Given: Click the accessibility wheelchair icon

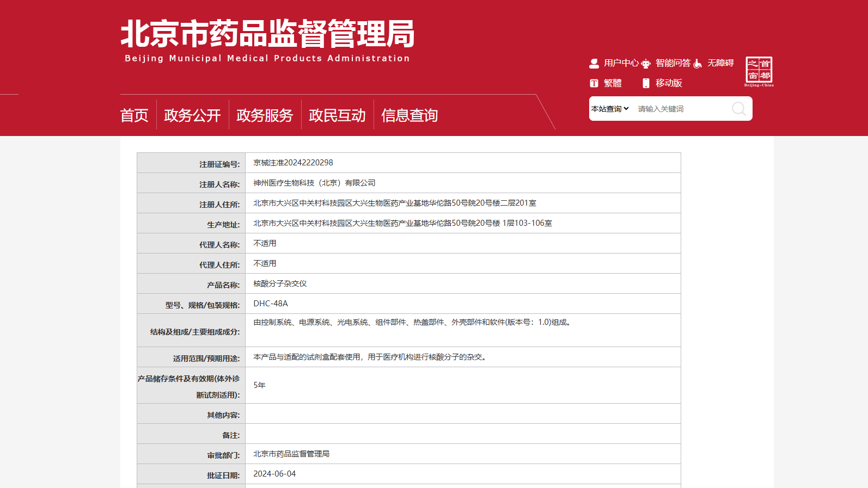Looking at the screenshot, I should [x=698, y=64].
